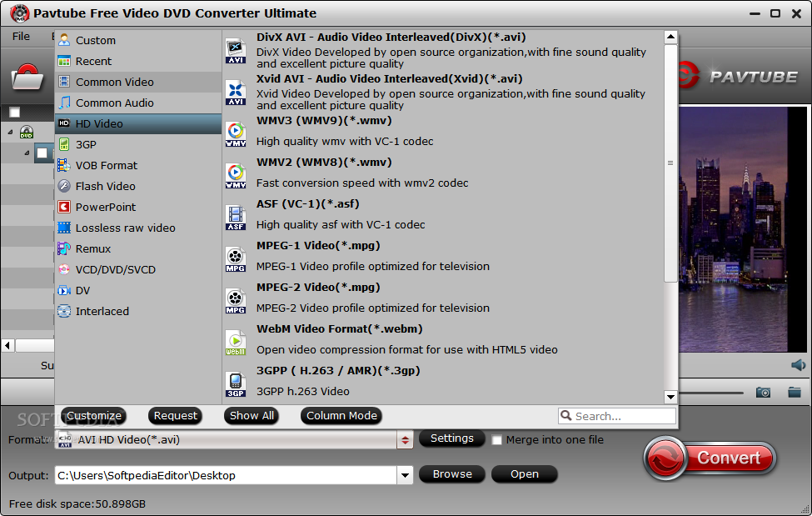
Task: Open the File menu
Action: coord(21,37)
